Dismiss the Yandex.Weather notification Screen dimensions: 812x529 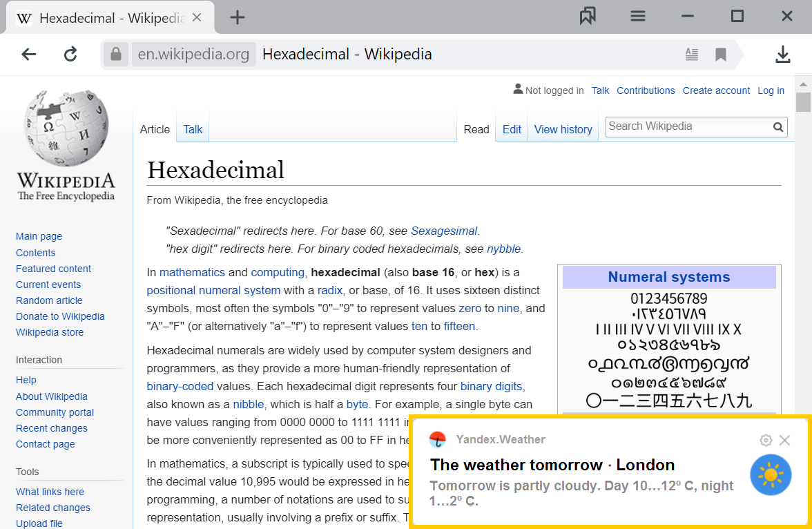(784, 440)
